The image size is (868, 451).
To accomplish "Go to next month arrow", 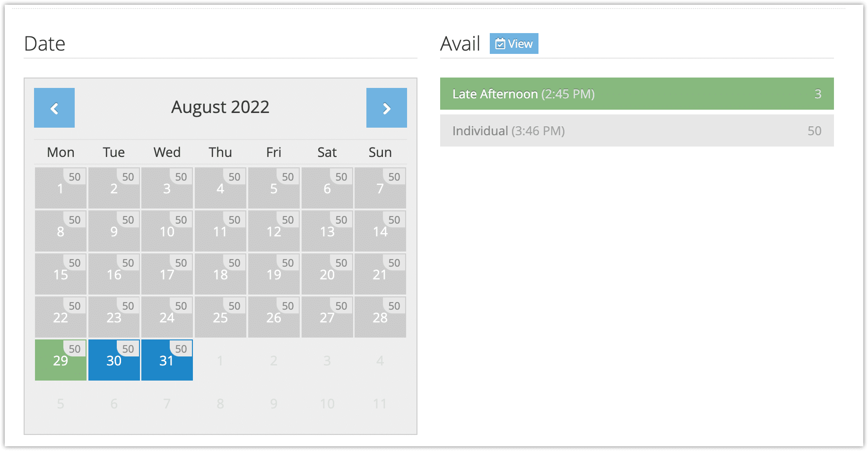I will click(x=387, y=108).
